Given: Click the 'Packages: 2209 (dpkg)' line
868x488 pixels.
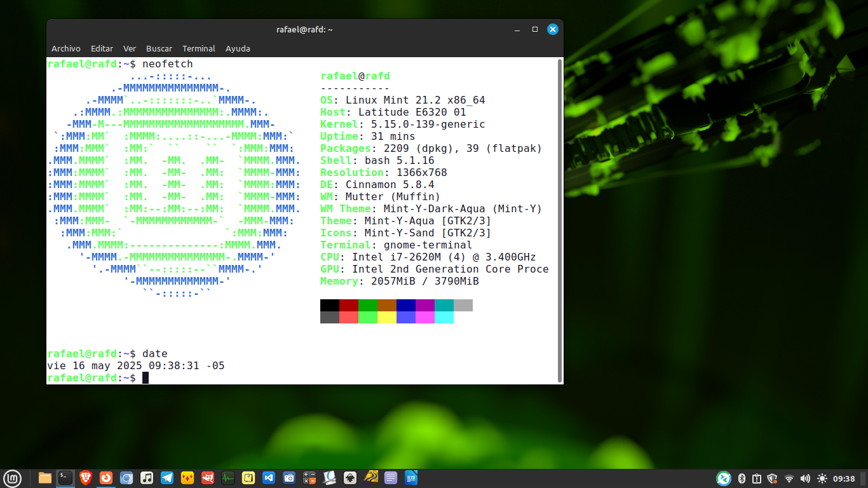Looking at the screenshot, I should 431,148.
